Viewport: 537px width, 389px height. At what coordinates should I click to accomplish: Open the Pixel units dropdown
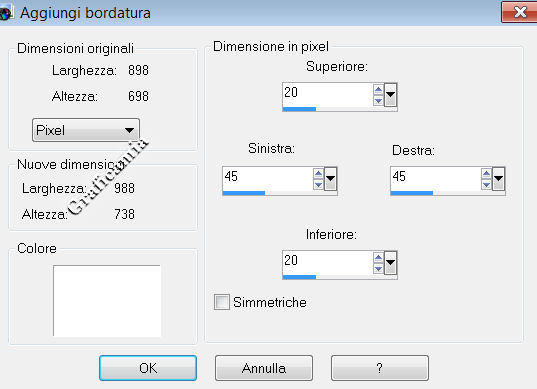[86, 130]
